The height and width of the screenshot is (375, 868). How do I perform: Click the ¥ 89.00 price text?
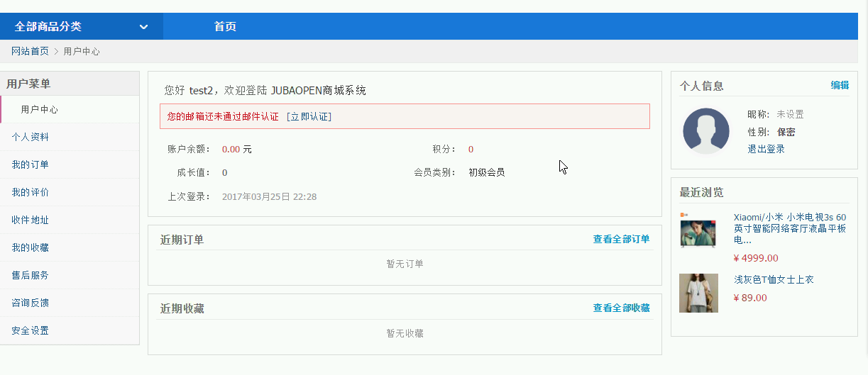pyautogui.click(x=750, y=298)
